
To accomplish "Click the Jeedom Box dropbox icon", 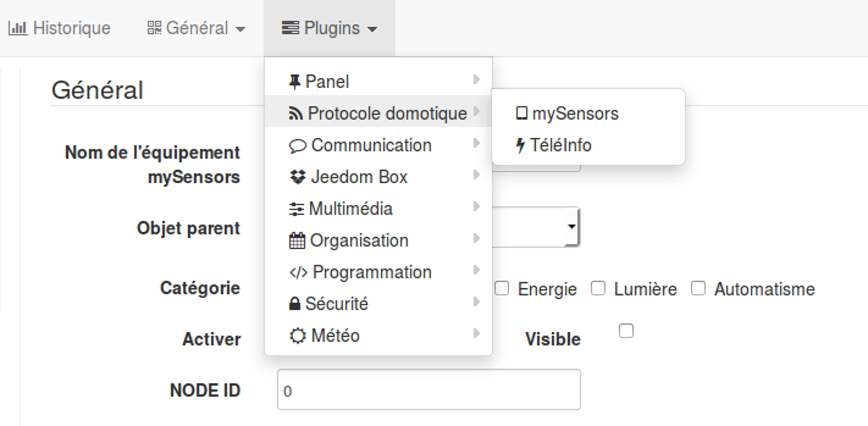I will [x=297, y=177].
